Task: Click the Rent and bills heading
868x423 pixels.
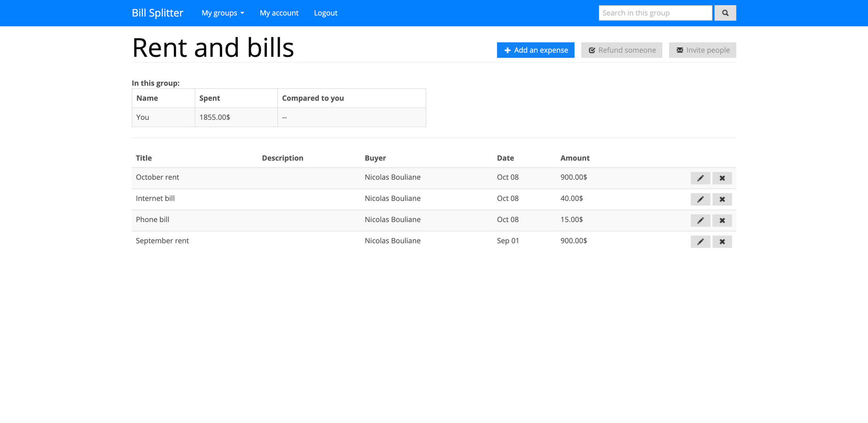Action: [x=213, y=47]
